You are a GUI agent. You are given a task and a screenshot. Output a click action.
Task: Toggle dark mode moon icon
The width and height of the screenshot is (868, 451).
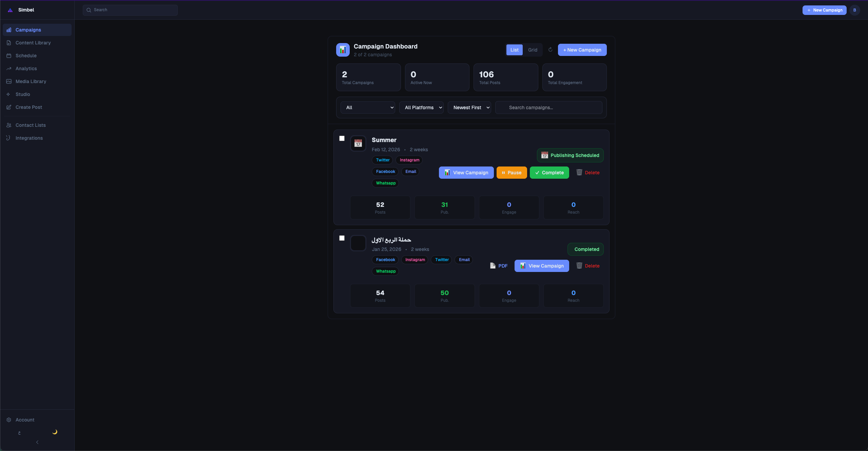tap(55, 432)
